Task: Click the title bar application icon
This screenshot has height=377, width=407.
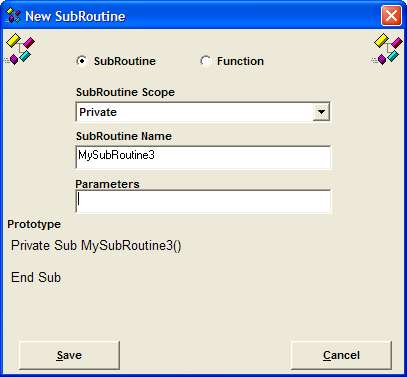Action: coord(14,16)
